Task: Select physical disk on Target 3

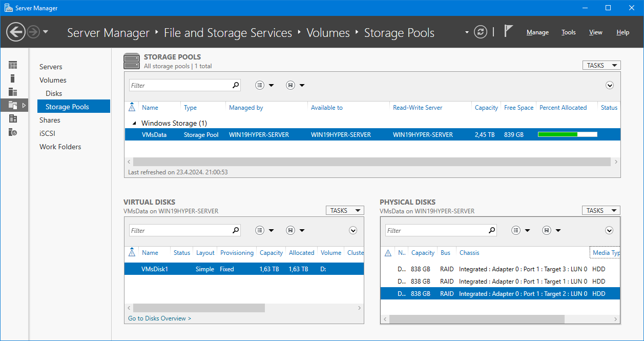Action: (500, 269)
